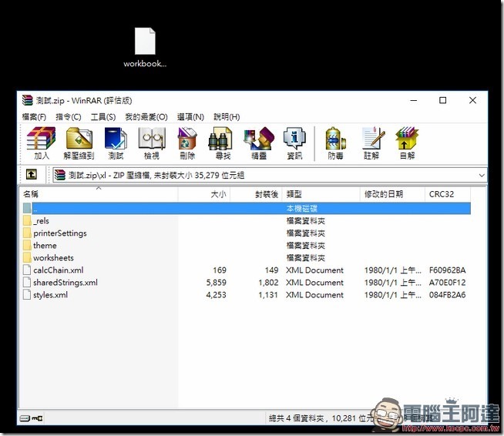Click the _rels folder icon
Screen dimensions: 504x436
click(27, 221)
